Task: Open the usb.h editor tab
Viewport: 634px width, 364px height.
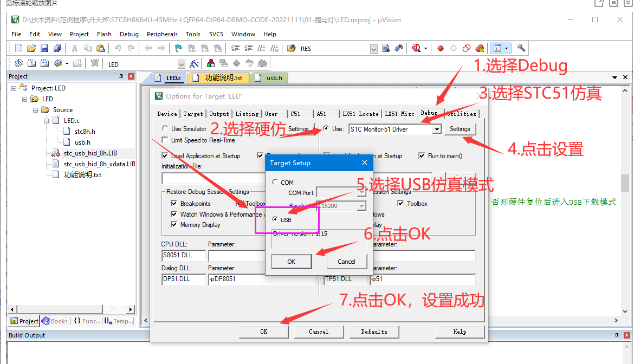Action: pos(270,78)
